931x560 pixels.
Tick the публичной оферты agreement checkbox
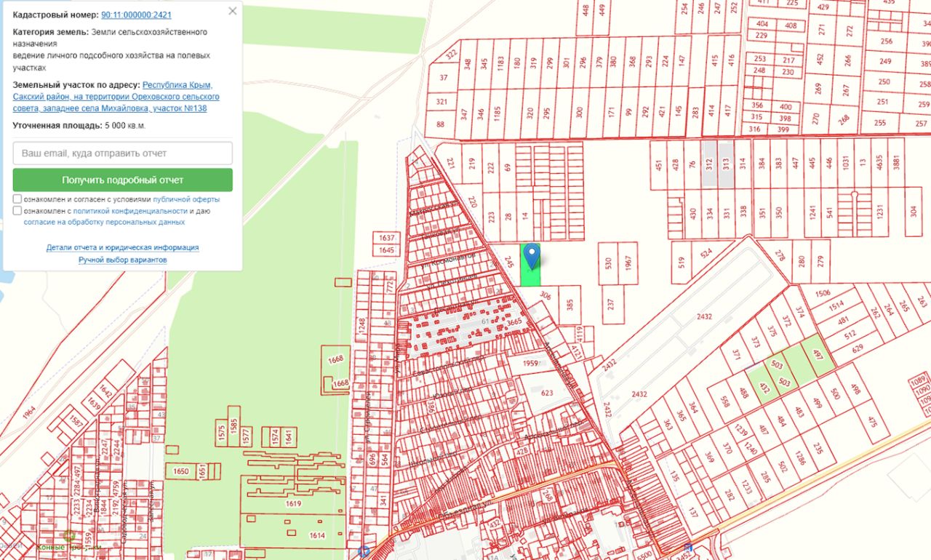pyautogui.click(x=17, y=199)
